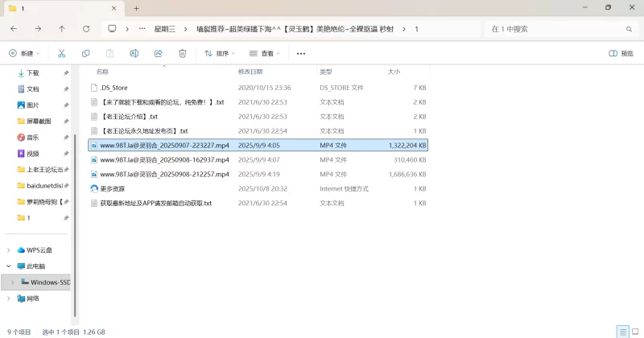Click the Share icon in toolbar
Screen dimensions: 644x338
click(x=159, y=53)
